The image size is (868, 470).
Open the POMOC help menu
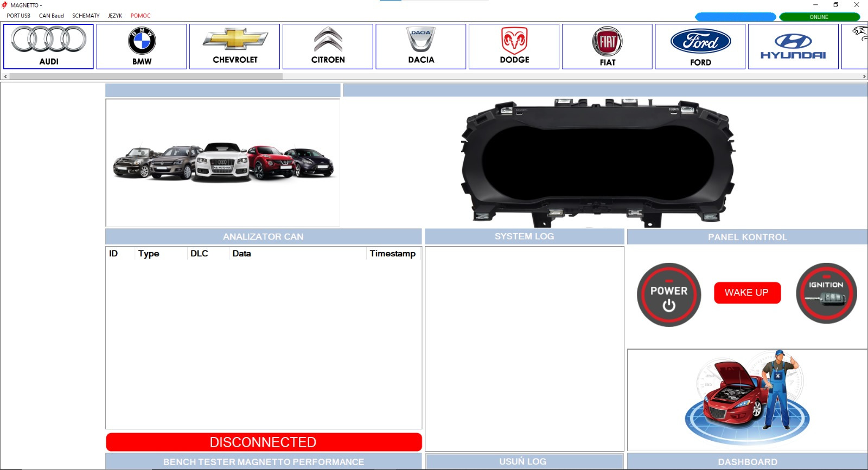(x=141, y=16)
